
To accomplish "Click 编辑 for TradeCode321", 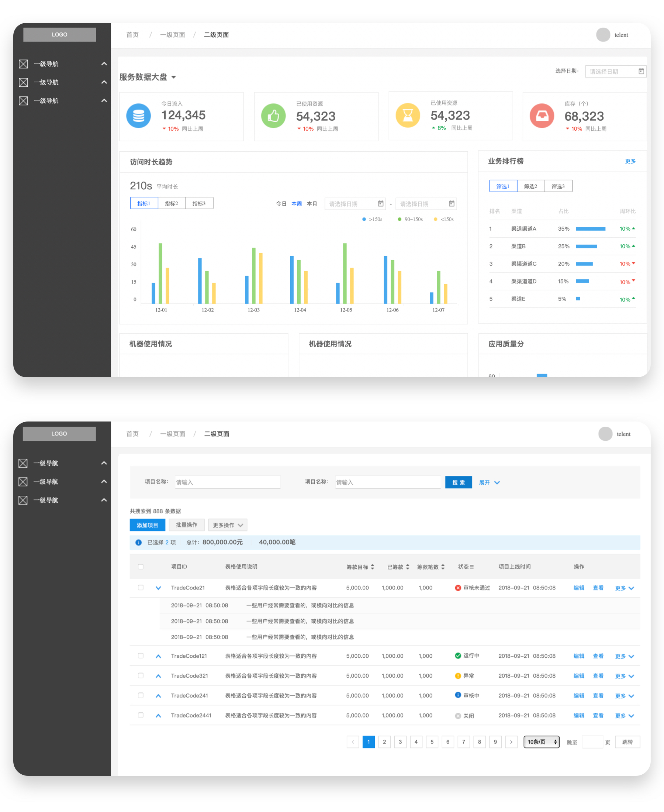I will 579,676.
